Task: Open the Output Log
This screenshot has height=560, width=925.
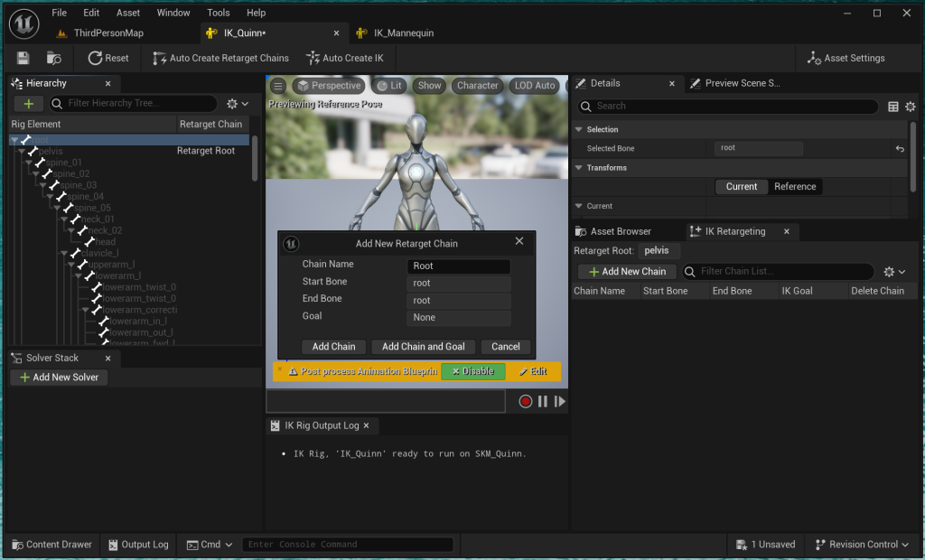Action: 138,544
